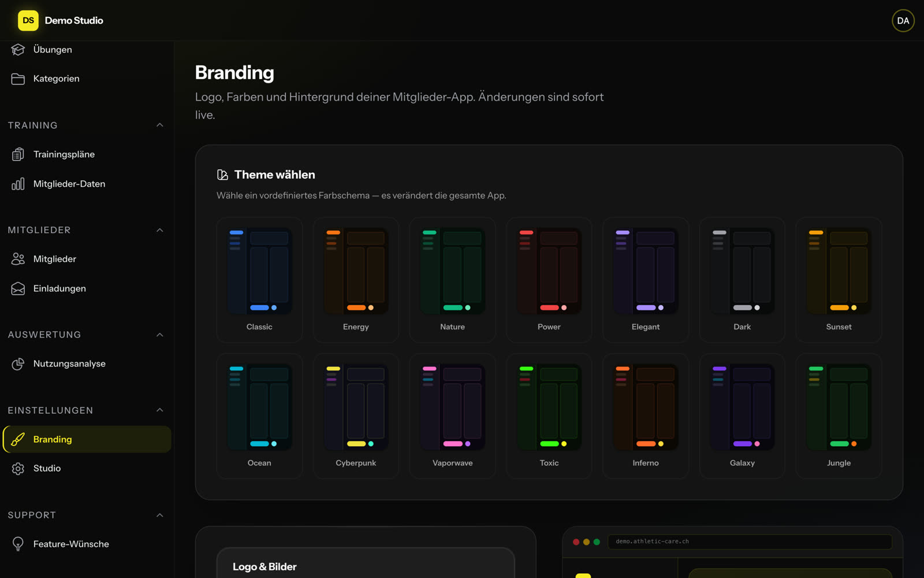
Task: Click the Mitglieder people icon
Action: point(18,259)
